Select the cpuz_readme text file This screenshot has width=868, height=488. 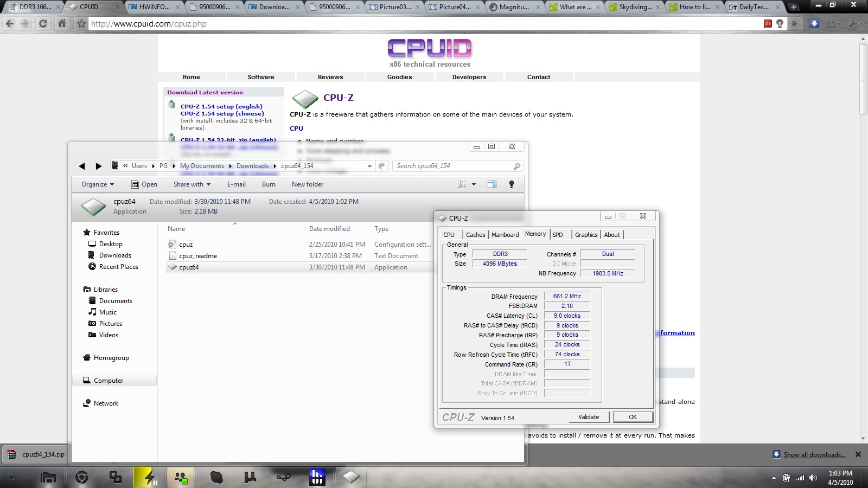click(198, 256)
